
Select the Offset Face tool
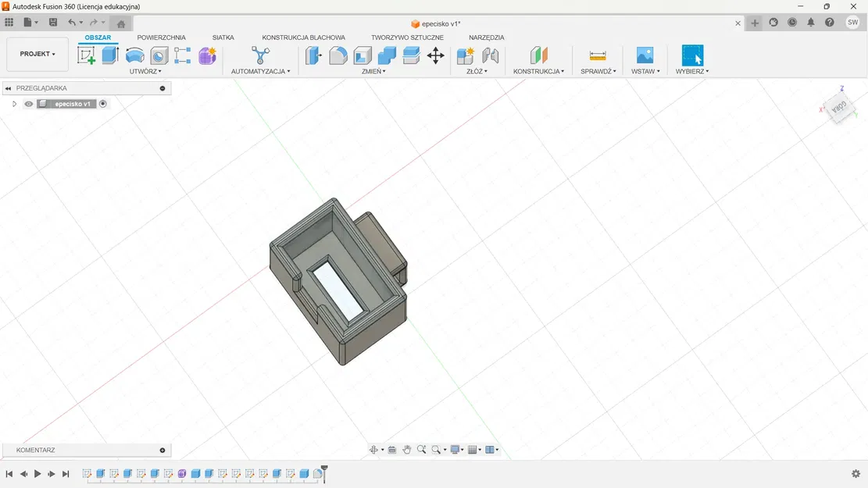click(411, 55)
